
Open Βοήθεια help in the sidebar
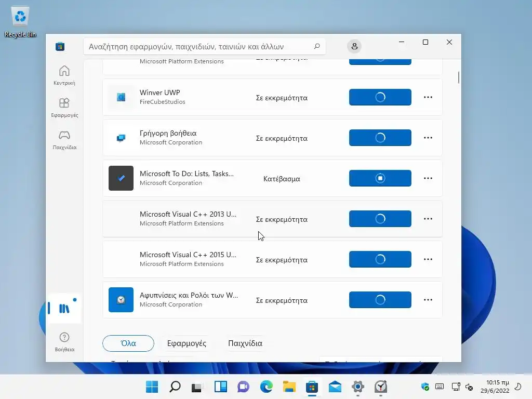[64, 342]
